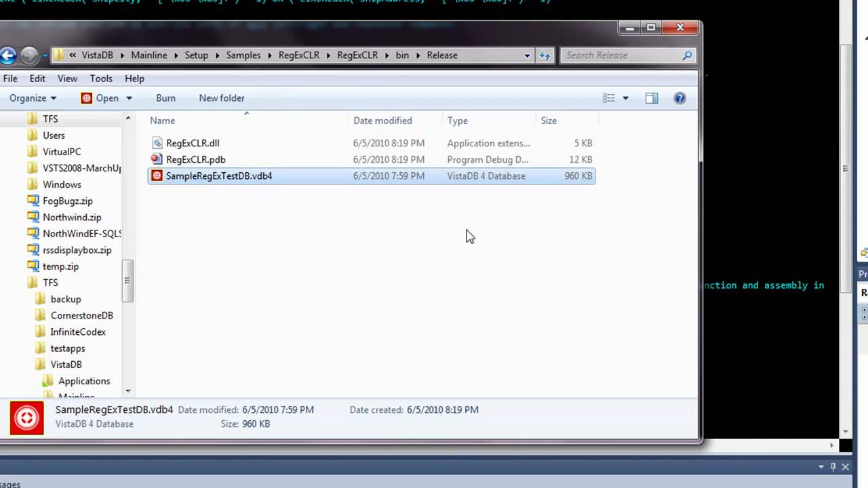This screenshot has width=868, height=488.
Task: Sort by the Name column header
Action: (248, 121)
